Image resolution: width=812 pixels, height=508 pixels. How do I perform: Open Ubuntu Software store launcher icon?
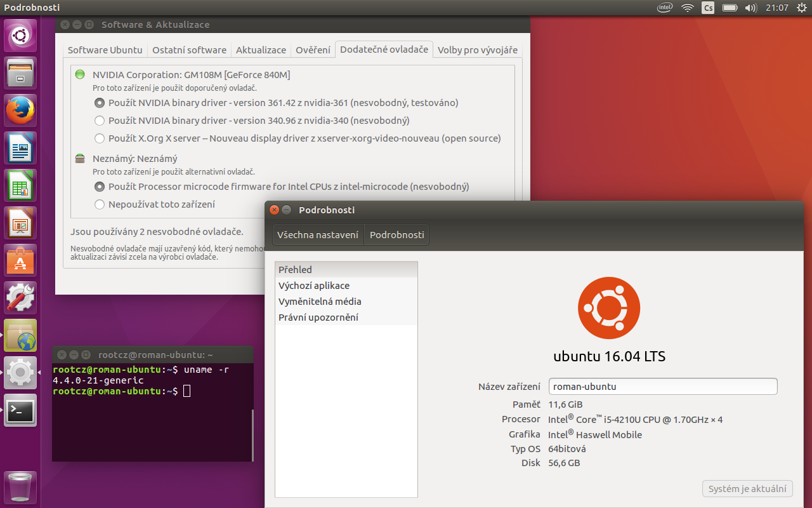pyautogui.click(x=20, y=260)
